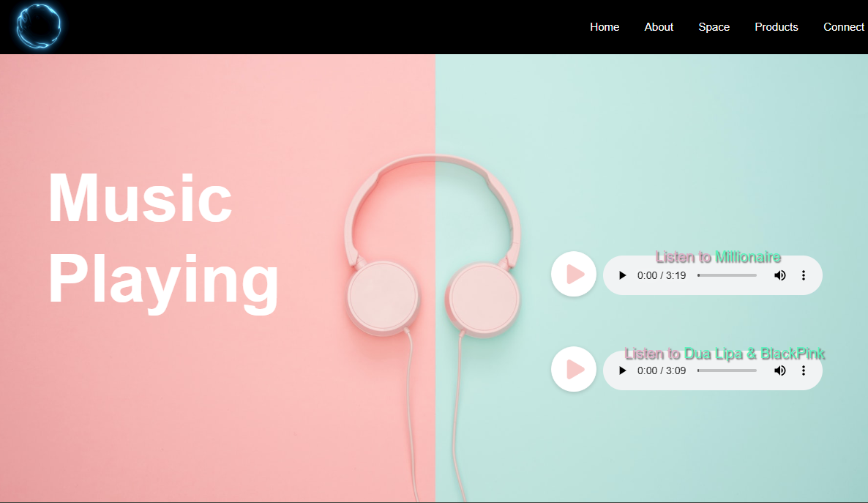Click the Listen to Millionaire label
868x503 pixels.
[x=718, y=257]
